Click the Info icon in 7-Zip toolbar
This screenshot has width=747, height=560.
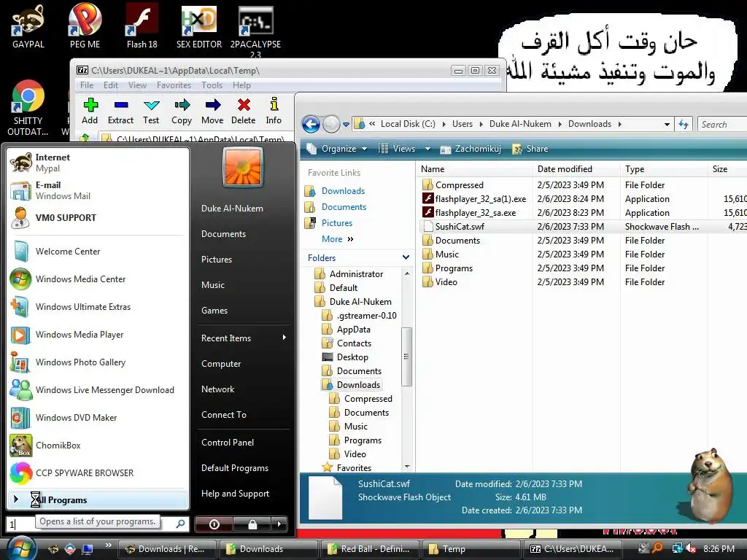tap(274, 104)
